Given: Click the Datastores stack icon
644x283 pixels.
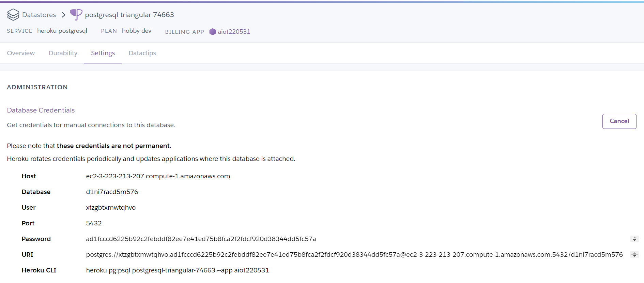Looking at the screenshot, I should 13,15.
